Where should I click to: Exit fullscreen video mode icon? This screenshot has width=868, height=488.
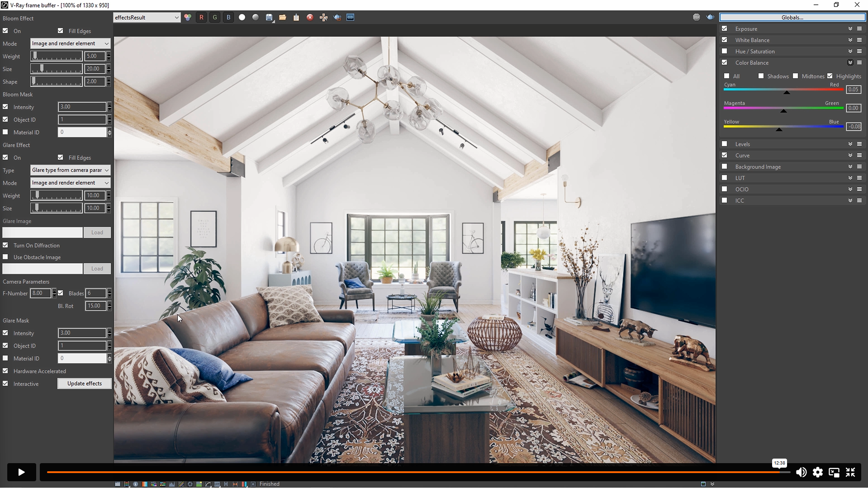pos(850,472)
